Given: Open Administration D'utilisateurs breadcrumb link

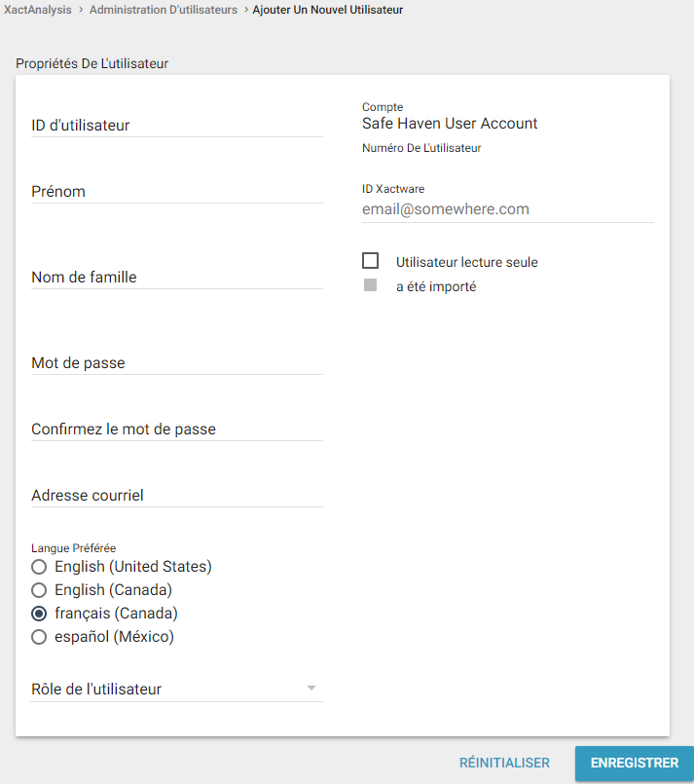Looking at the screenshot, I should [164, 10].
